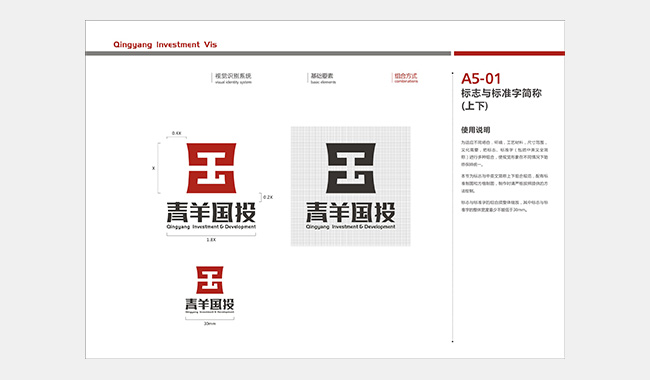This screenshot has height=380, width=650.
Task: Select the '基础要素' section label
Action: point(322,76)
